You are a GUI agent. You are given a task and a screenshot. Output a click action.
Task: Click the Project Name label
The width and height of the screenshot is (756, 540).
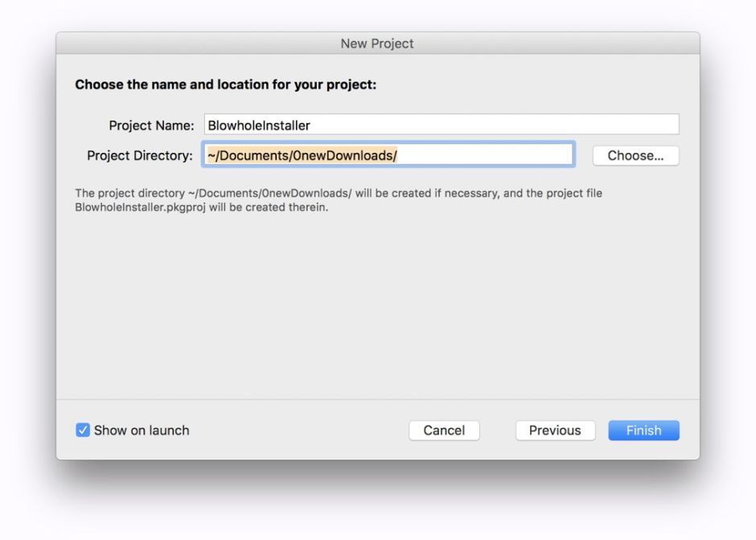(x=150, y=125)
